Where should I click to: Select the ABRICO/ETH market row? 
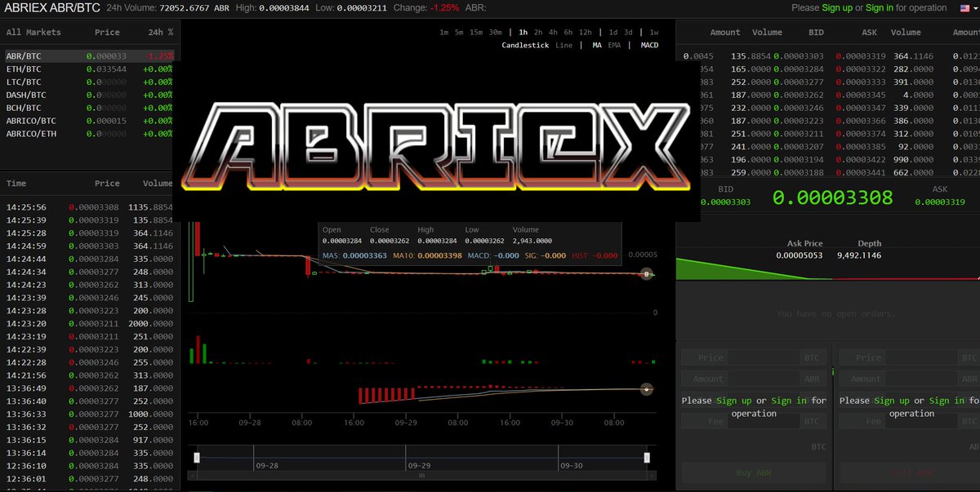[x=90, y=133]
